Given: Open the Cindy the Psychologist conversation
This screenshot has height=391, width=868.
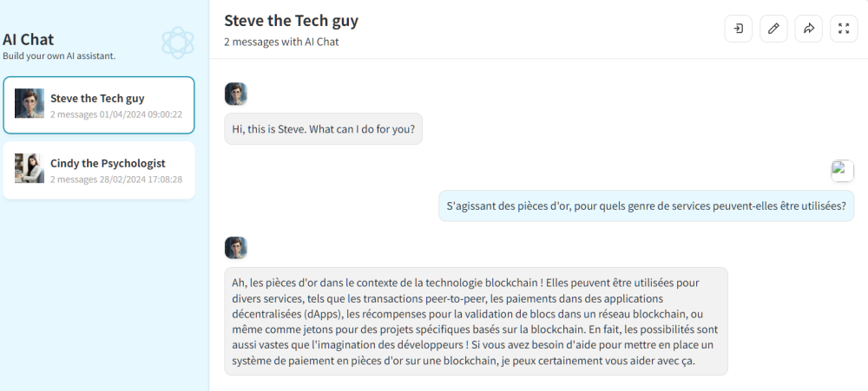Looking at the screenshot, I should tap(108, 163).
